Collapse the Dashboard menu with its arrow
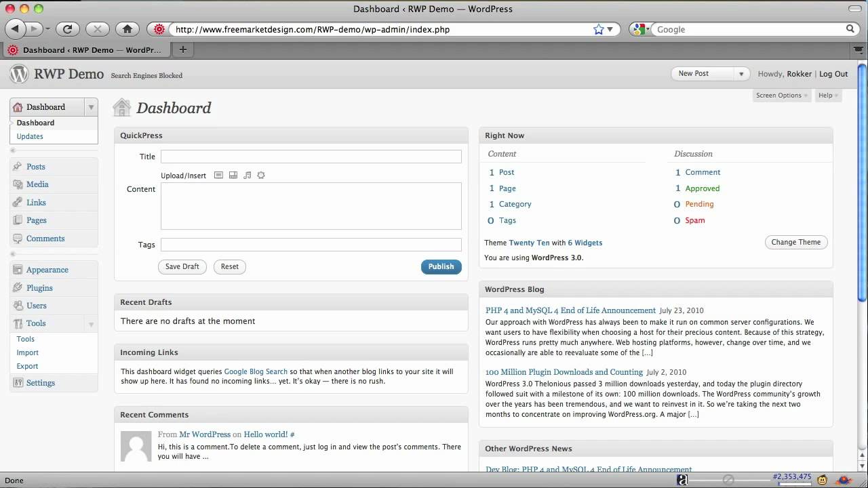This screenshot has height=488, width=868. 91,107
